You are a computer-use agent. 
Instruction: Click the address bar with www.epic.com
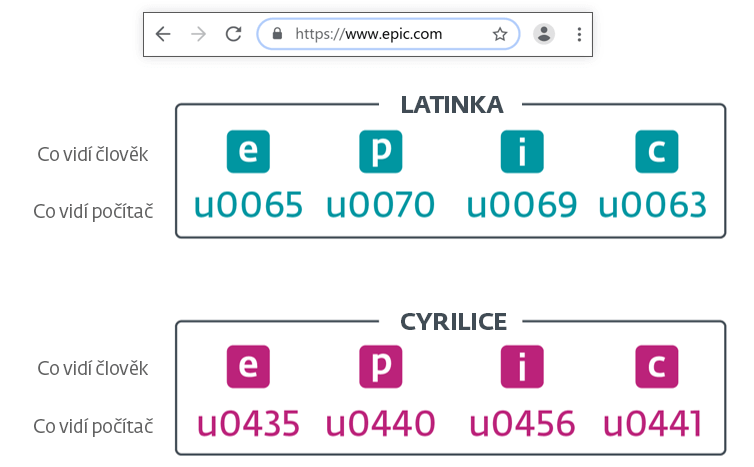[x=388, y=34]
